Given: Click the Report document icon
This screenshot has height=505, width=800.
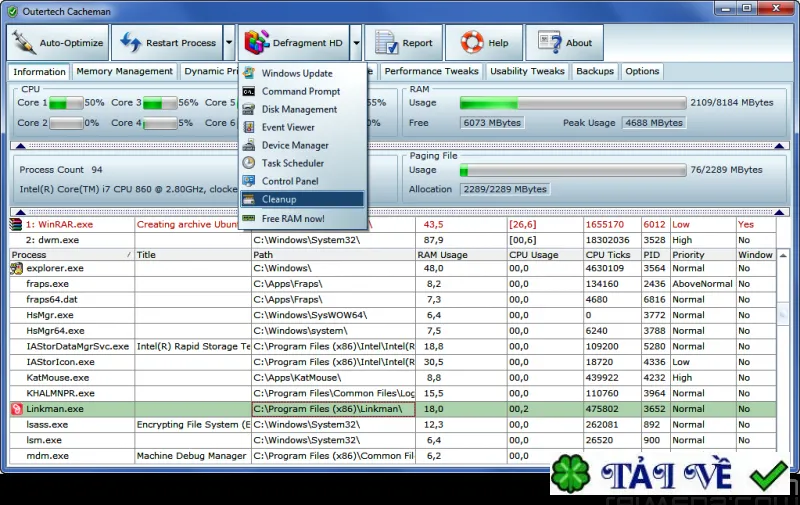Looking at the screenshot, I should [x=386, y=42].
